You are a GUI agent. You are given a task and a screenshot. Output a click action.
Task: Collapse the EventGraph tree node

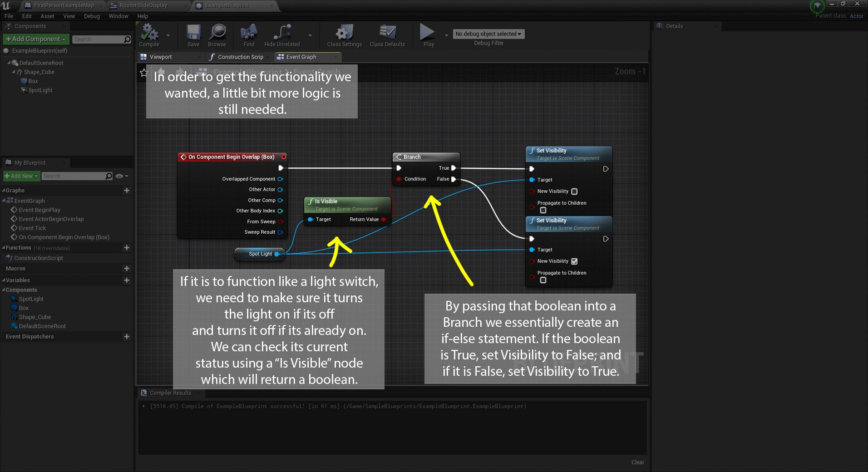tap(4, 201)
